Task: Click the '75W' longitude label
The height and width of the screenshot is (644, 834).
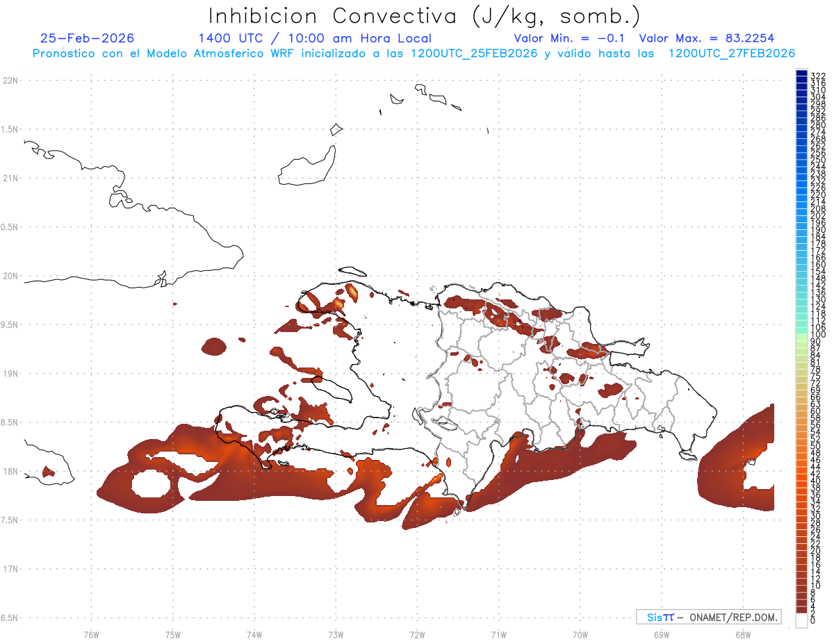Action: pyautogui.click(x=172, y=634)
